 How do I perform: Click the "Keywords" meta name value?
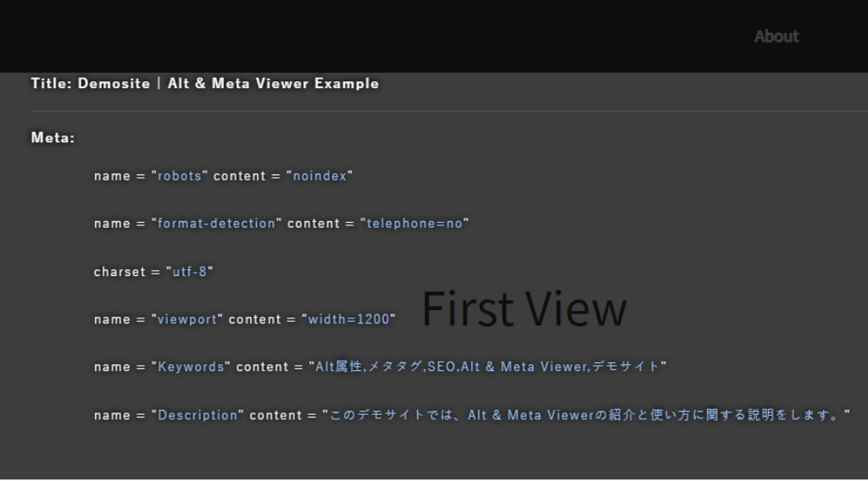192,367
